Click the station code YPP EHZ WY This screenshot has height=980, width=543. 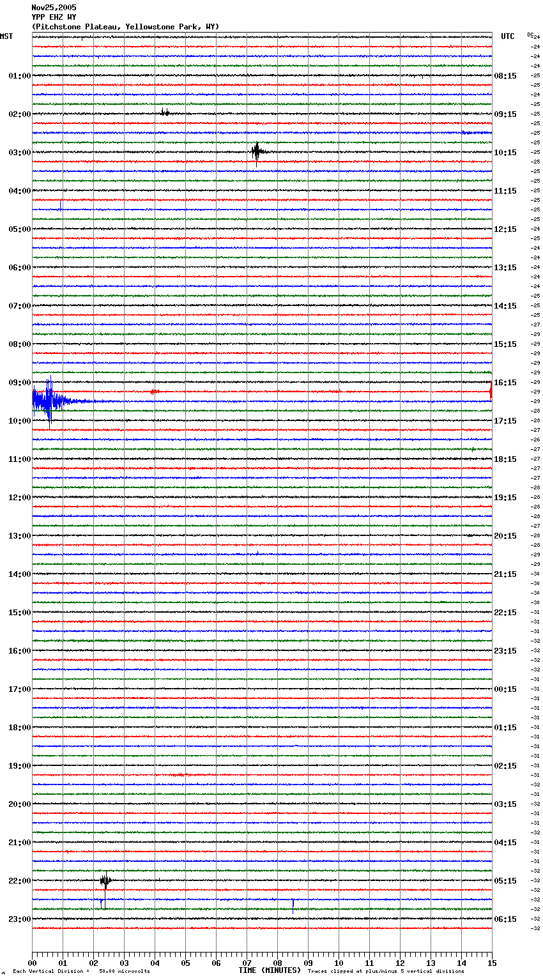54,17
